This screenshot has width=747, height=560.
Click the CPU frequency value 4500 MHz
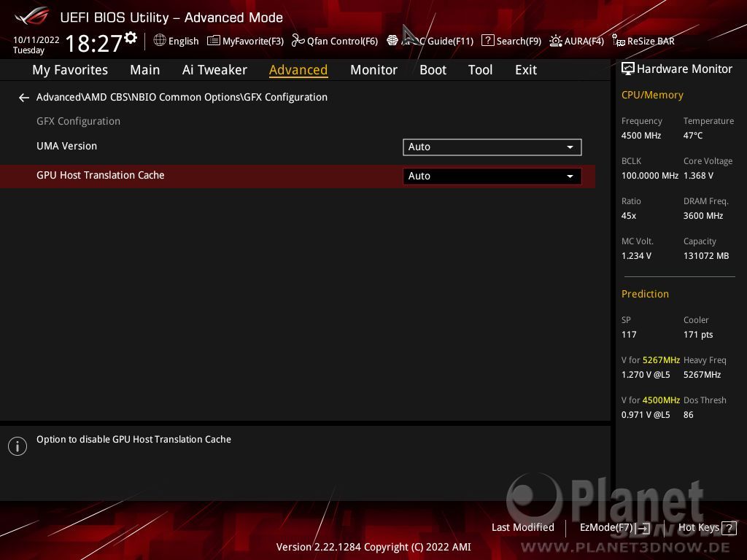click(x=641, y=136)
